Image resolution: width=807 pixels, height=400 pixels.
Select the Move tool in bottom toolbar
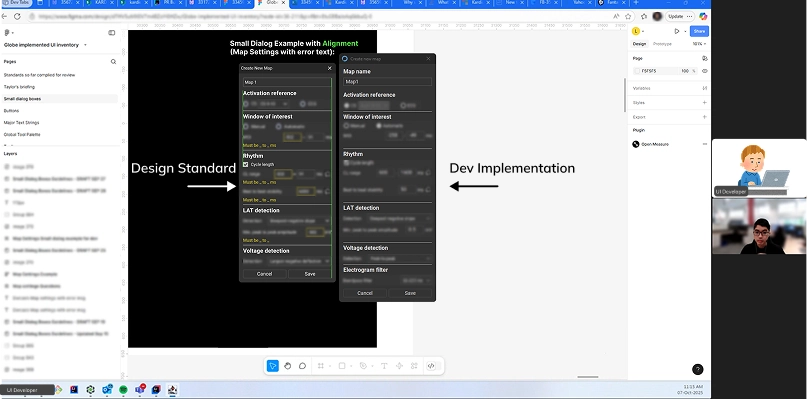click(x=273, y=366)
